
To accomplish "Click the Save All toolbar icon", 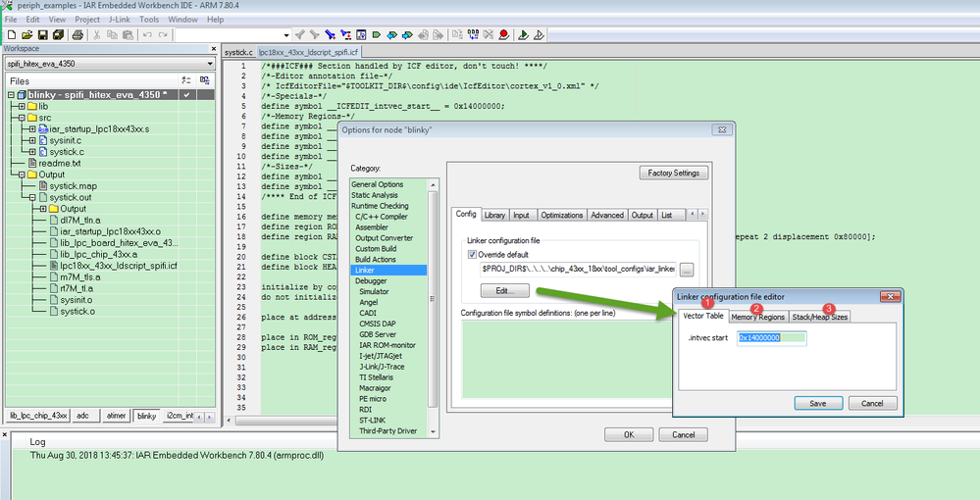I will (58, 35).
